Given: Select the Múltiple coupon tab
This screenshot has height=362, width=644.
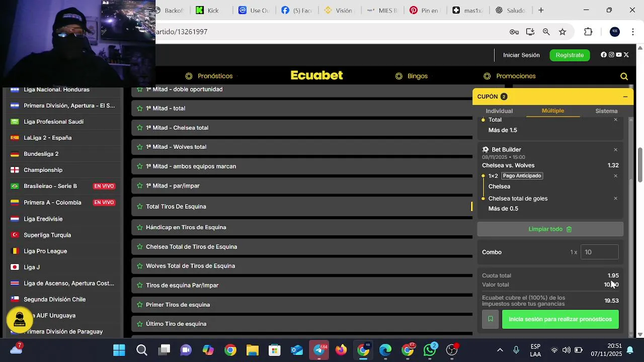Looking at the screenshot, I should click(553, 111).
